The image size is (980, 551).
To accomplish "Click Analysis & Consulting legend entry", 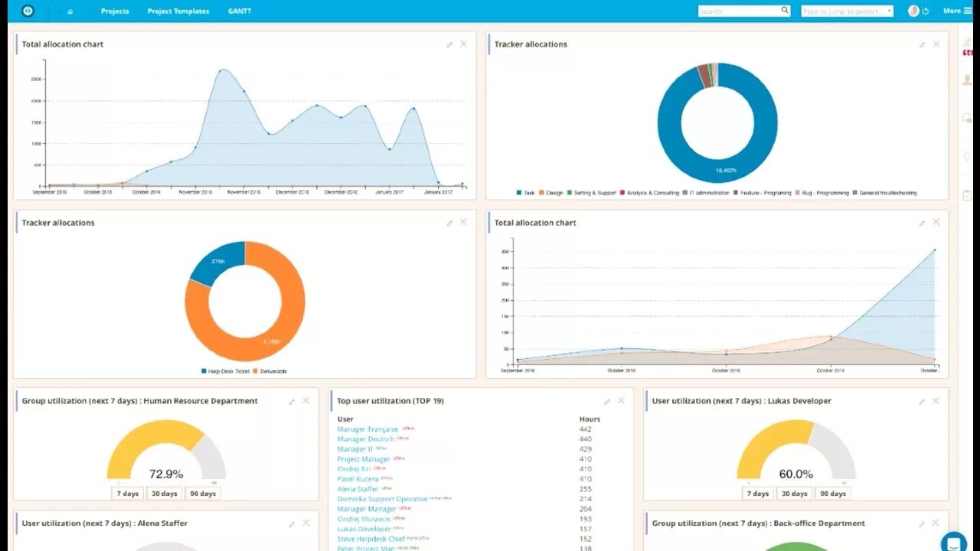I will (649, 193).
